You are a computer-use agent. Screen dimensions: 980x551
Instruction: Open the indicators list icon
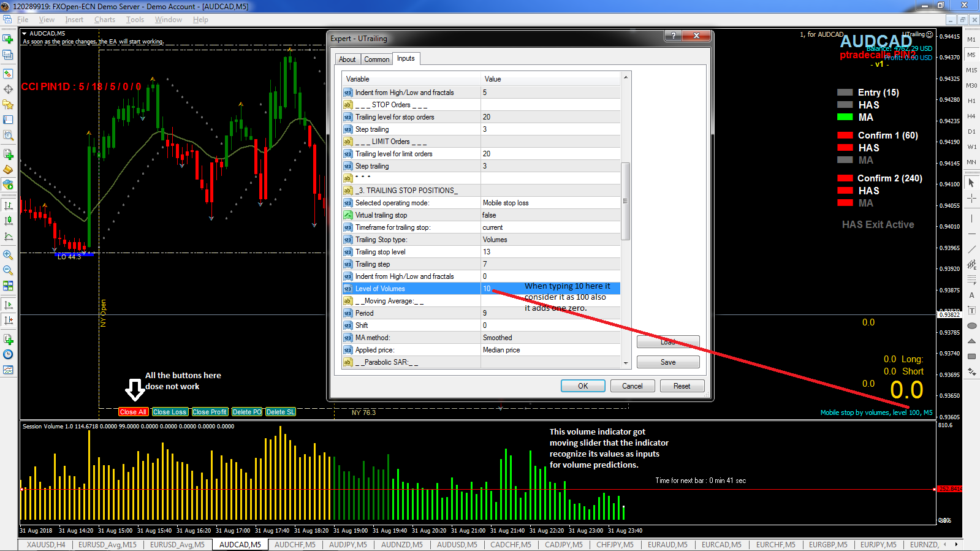(x=8, y=339)
